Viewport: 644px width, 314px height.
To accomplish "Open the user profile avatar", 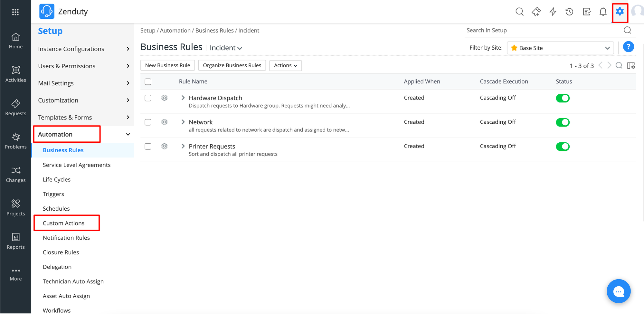I will [638, 12].
